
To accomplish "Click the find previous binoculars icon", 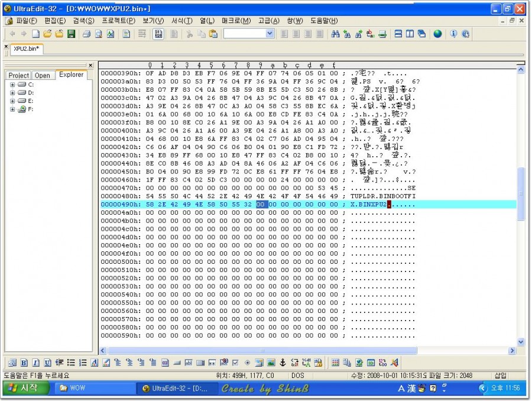I will [x=347, y=34].
